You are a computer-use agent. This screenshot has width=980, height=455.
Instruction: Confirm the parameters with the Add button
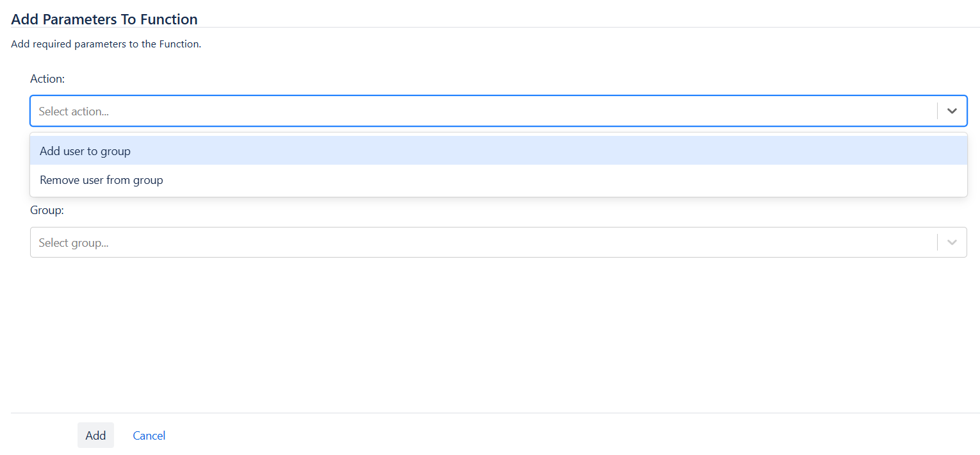click(x=95, y=436)
